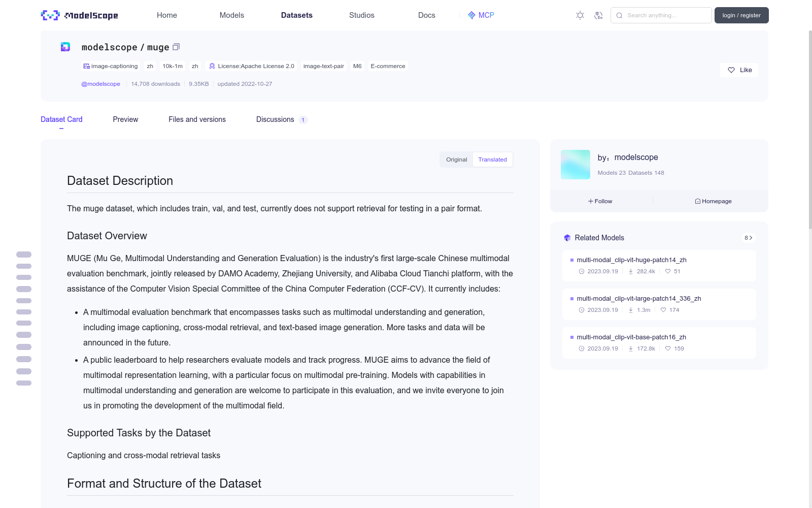Click the muge dataset avatar icon
This screenshot has height=508, width=812.
click(x=65, y=47)
